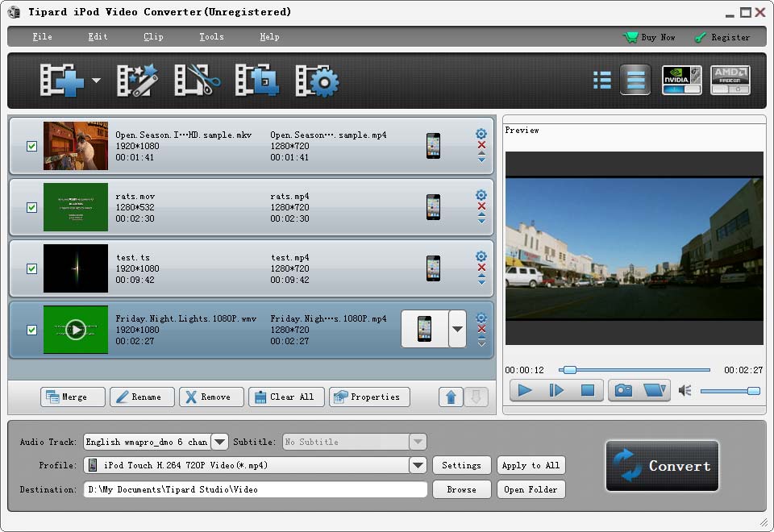Open profile dropdown on Friday.Night.Lights row
This screenshot has width=774, height=532.
458,329
